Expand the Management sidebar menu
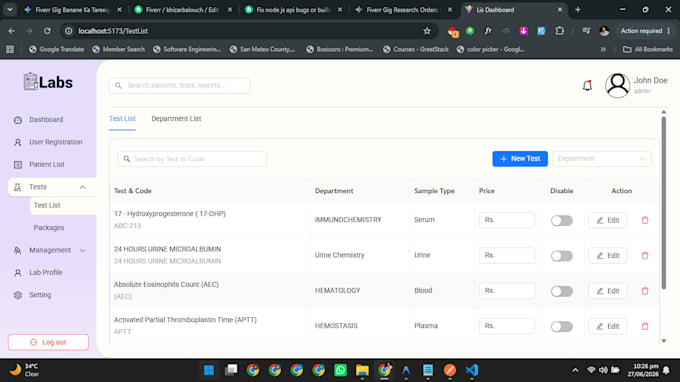Image resolution: width=680 pixels, height=382 pixels. (x=82, y=250)
